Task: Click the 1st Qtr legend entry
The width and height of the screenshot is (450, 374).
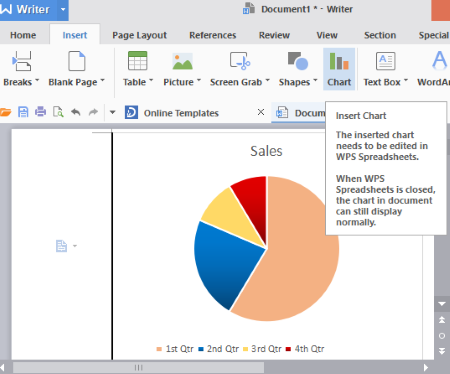Action: click(175, 349)
